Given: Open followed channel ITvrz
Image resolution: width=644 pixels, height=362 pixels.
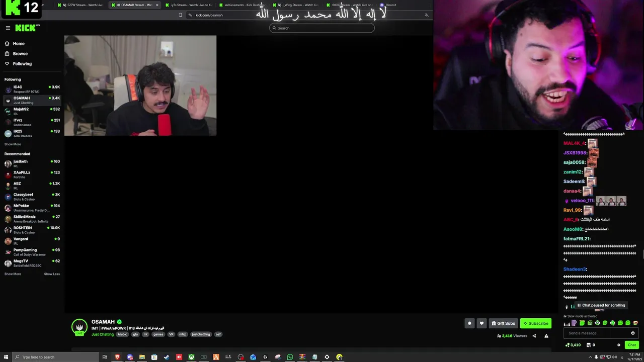Looking at the screenshot, I should coord(32,122).
